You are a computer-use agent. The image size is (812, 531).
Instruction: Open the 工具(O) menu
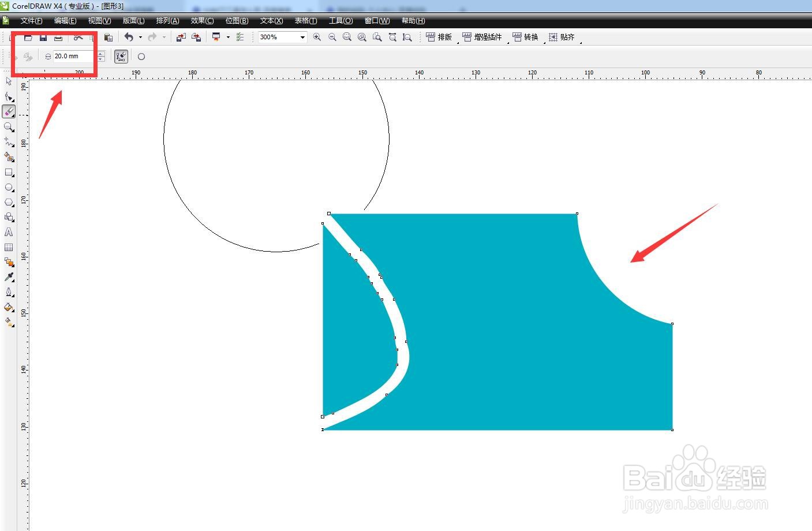[x=340, y=21]
